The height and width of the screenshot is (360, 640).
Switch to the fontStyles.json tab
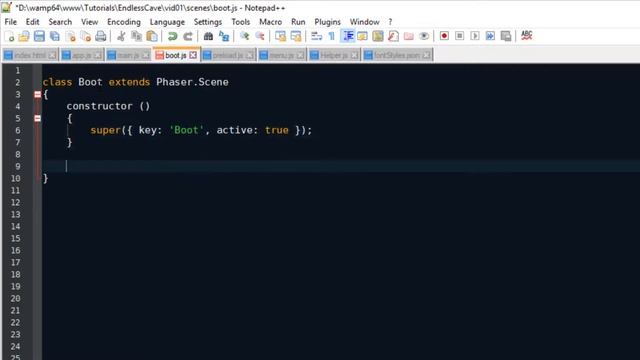point(397,55)
